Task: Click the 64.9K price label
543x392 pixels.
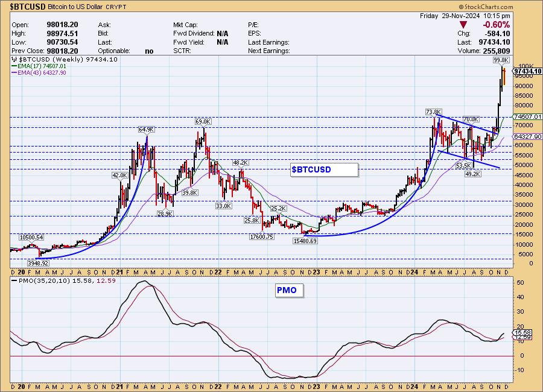Action: tap(147, 130)
